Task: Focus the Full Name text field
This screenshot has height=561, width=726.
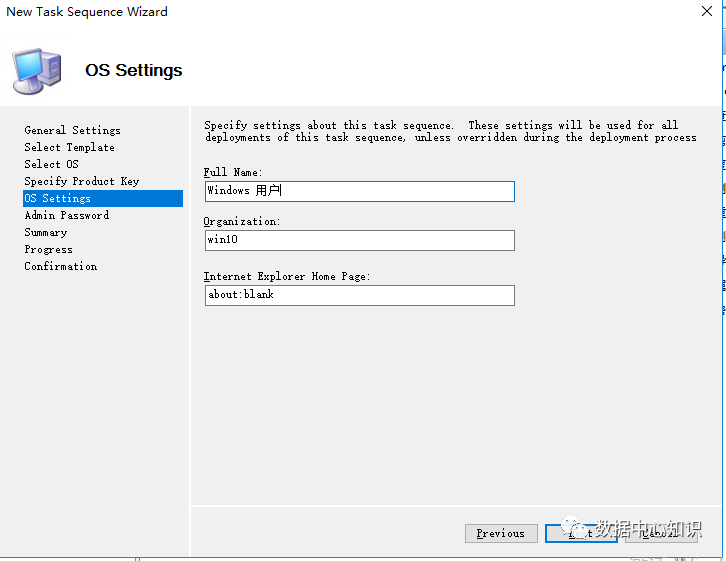Action: pos(359,191)
